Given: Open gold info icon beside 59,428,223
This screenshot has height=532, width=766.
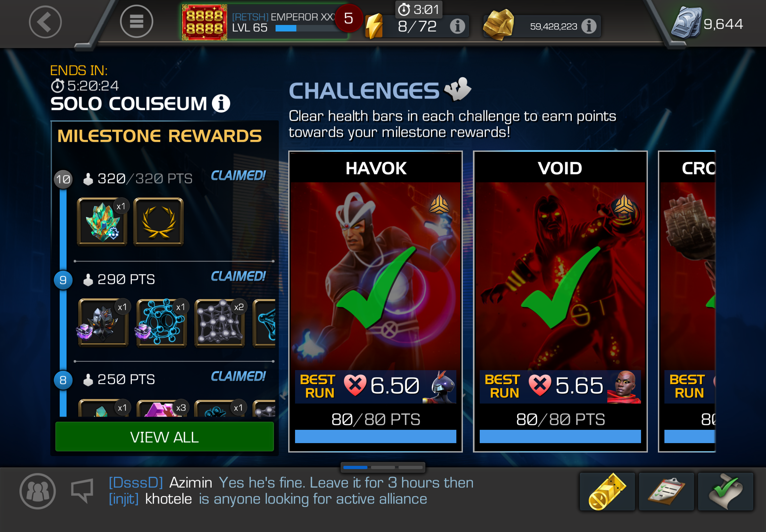Looking at the screenshot, I should 589,26.
